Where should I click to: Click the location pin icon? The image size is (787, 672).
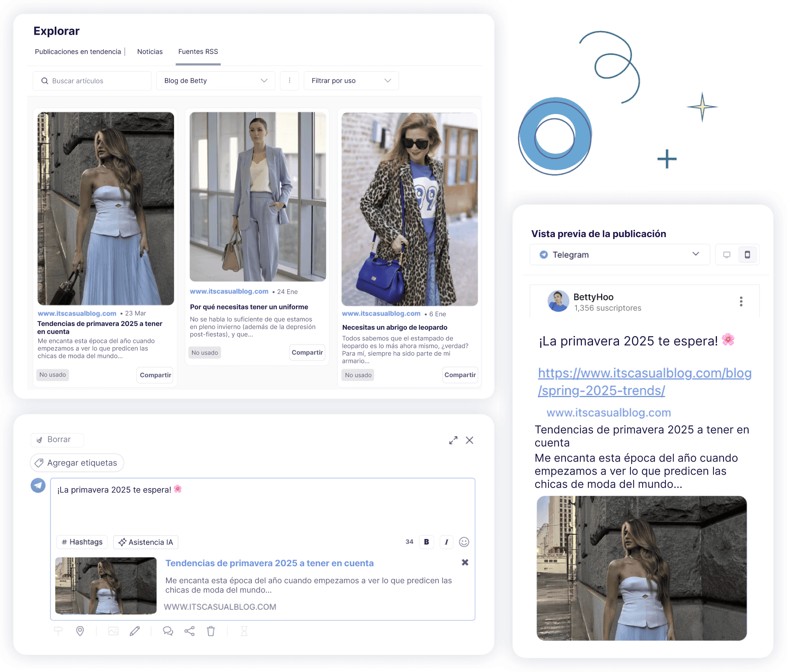point(80,631)
